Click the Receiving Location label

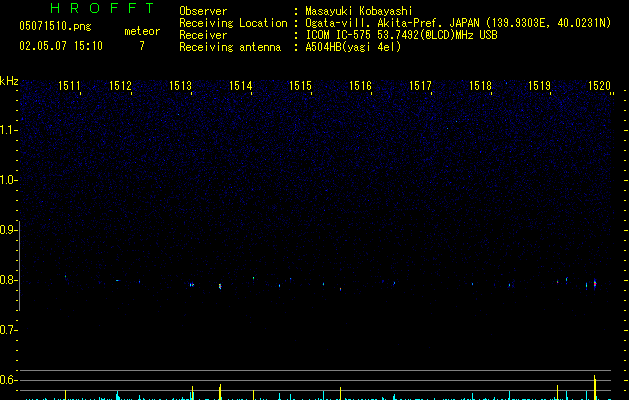pos(233,23)
